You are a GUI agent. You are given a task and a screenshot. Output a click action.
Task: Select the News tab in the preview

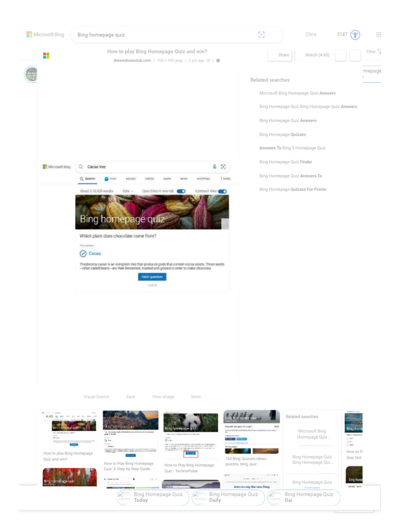pyautogui.click(x=184, y=179)
